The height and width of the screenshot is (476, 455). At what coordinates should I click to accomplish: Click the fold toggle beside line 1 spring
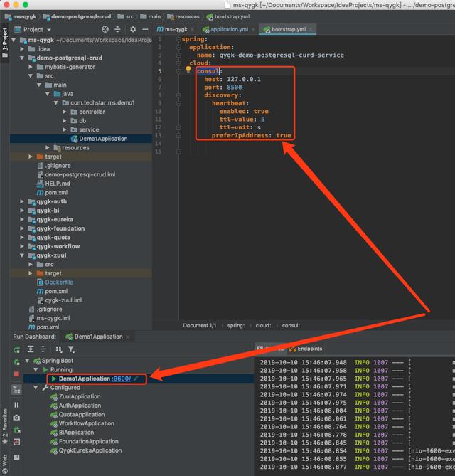pyautogui.click(x=178, y=39)
